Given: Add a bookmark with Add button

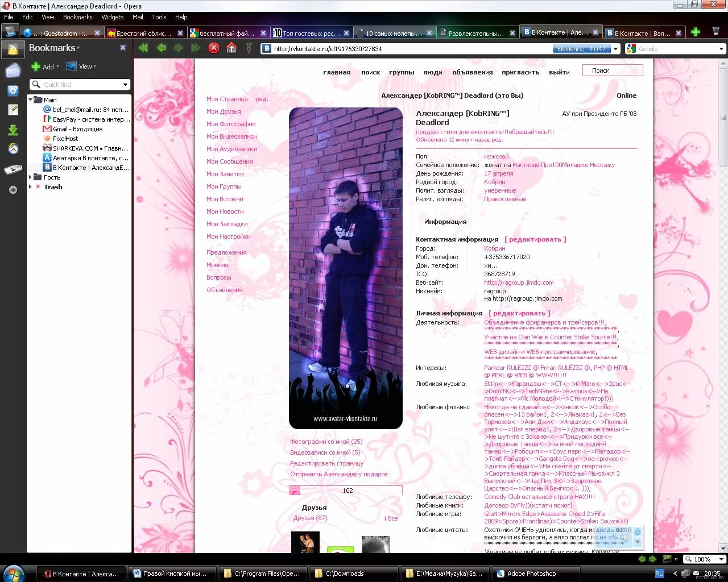Looking at the screenshot, I should (45, 66).
